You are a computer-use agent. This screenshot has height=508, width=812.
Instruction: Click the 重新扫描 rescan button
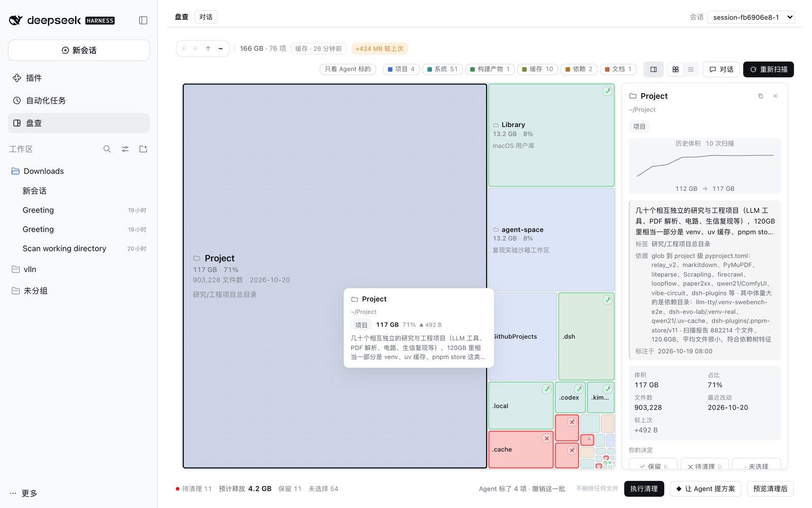pyautogui.click(x=768, y=69)
